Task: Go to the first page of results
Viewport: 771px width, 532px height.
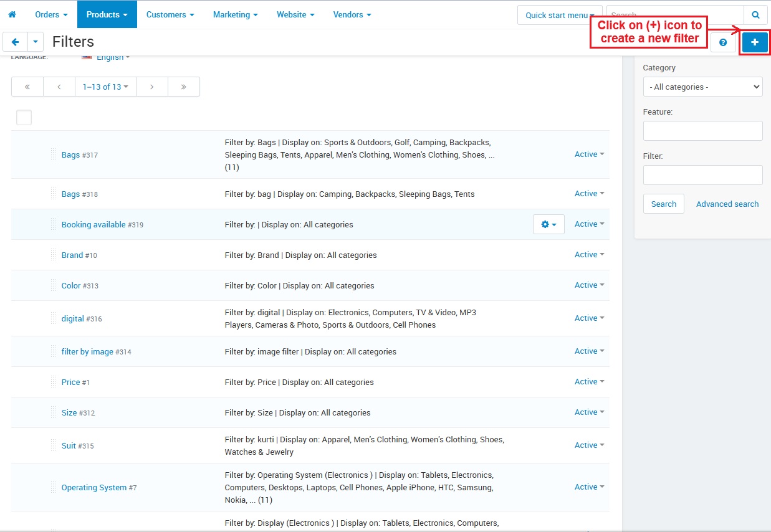Action: 27,87
